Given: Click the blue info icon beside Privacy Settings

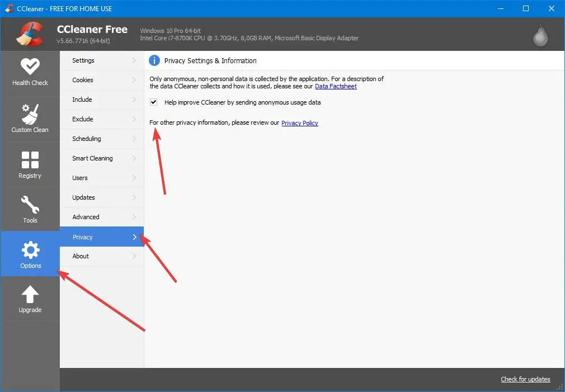Looking at the screenshot, I should coord(154,60).
